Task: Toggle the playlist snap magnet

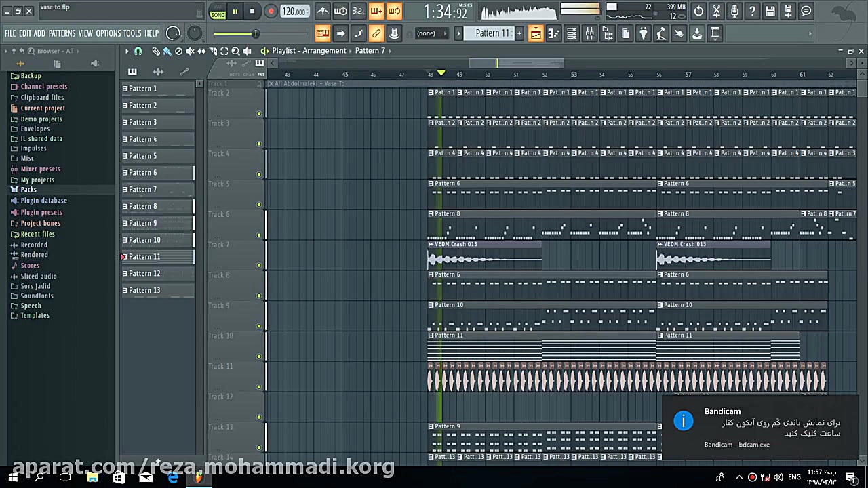Action: tap(138, 51)
